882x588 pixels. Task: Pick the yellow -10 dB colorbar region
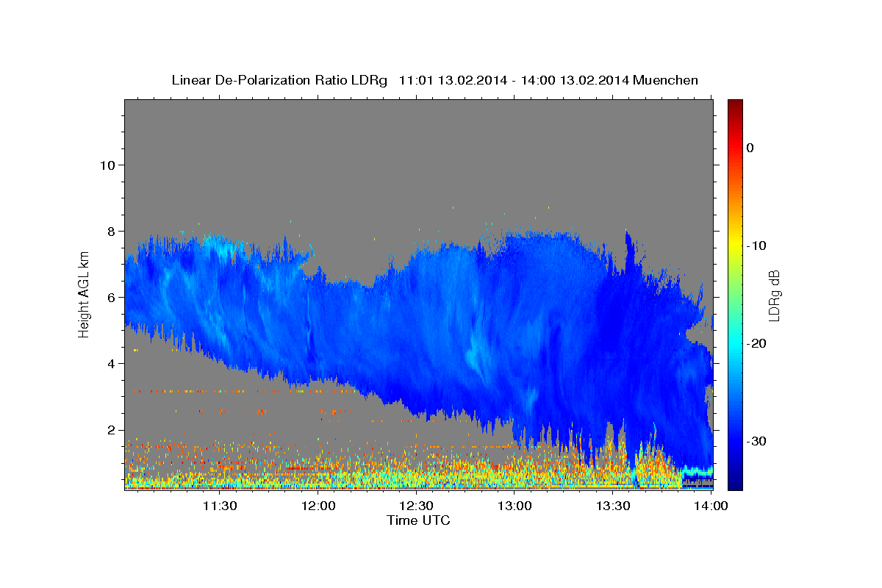[735, 245]
